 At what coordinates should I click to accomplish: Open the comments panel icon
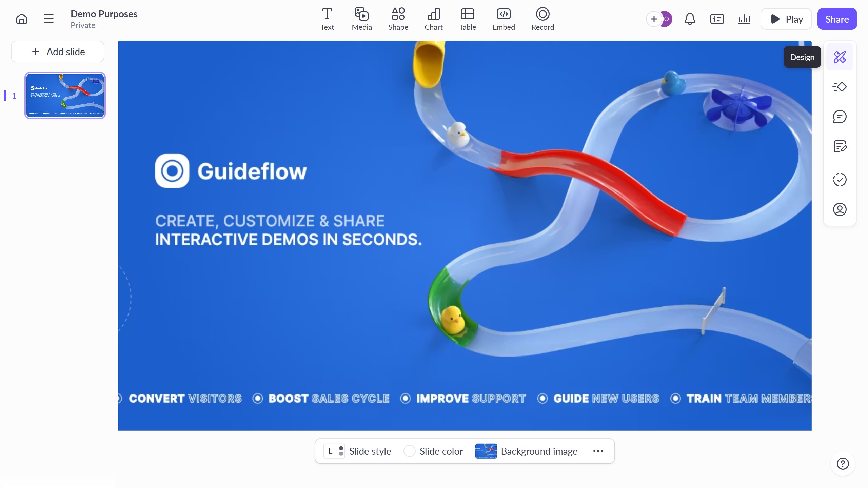coord(840,117)
